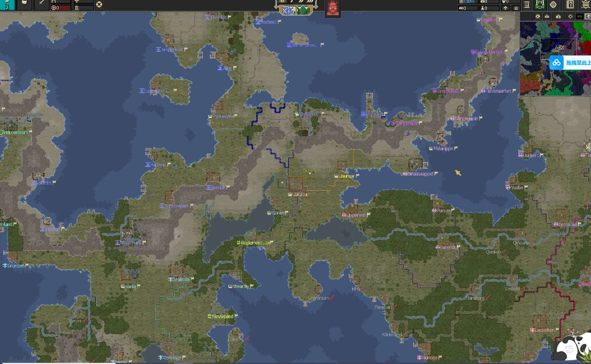Click the minimap thumbnail
The height and width of the screenshot is (364, 591).
(x=555, y=58)
